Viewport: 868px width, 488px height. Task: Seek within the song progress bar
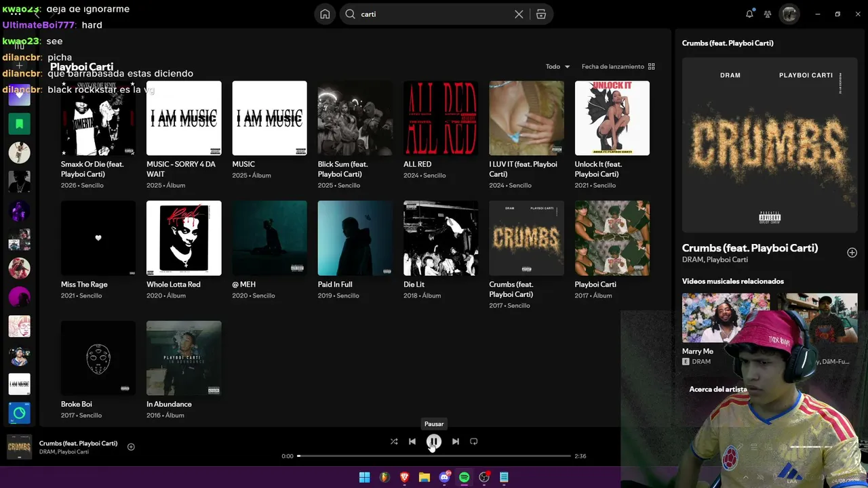pos(434,456)
